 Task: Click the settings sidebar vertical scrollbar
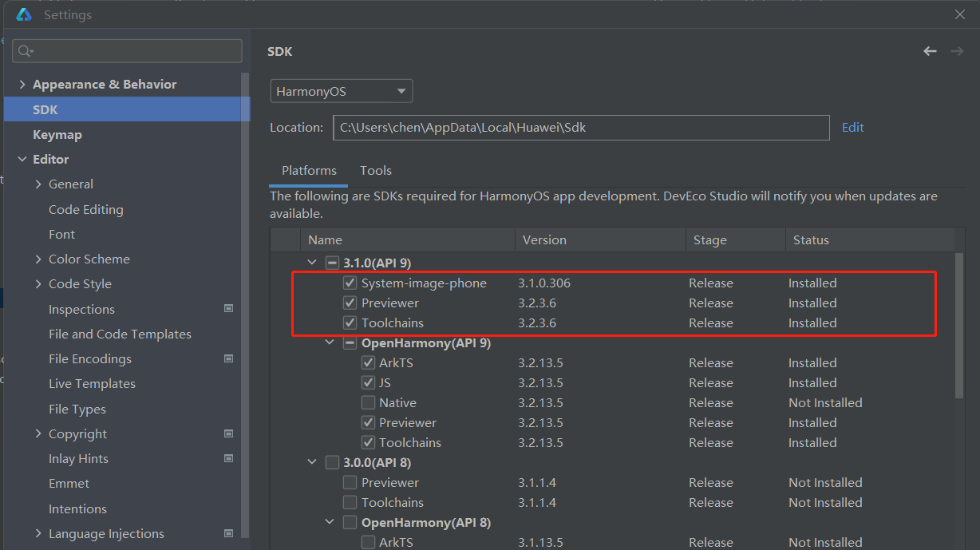(246, 303)
